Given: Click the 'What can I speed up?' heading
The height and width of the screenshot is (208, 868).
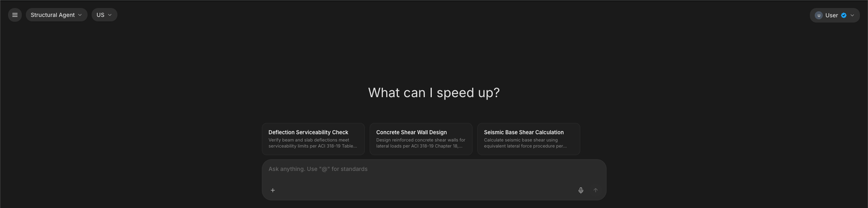Looking at the screenshot, I should (434, 93).
